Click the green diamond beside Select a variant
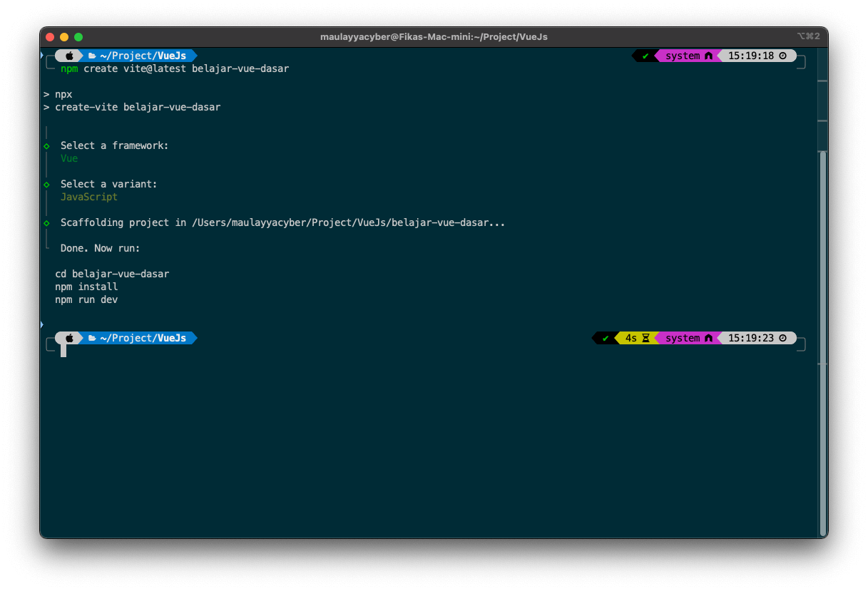 tap(46, 184)
